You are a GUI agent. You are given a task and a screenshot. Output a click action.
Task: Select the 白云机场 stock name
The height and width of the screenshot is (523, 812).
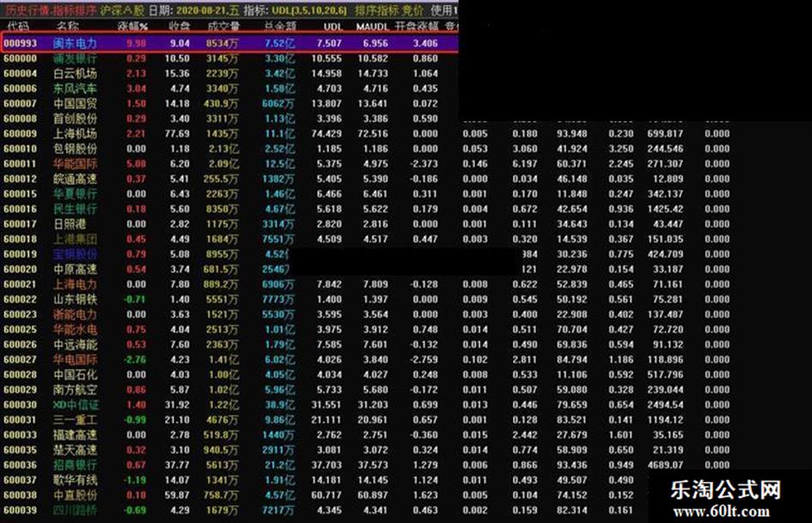click(x=75, y=74)
